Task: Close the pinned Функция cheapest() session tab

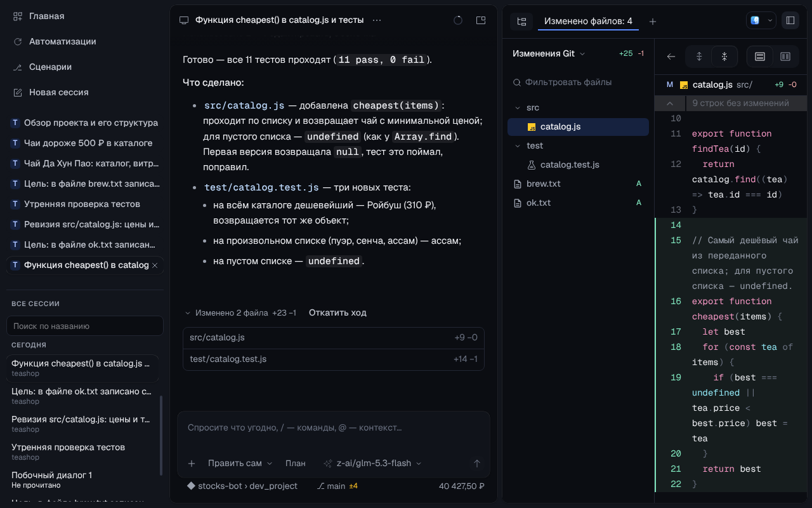Action: click(x=155, y=265)
